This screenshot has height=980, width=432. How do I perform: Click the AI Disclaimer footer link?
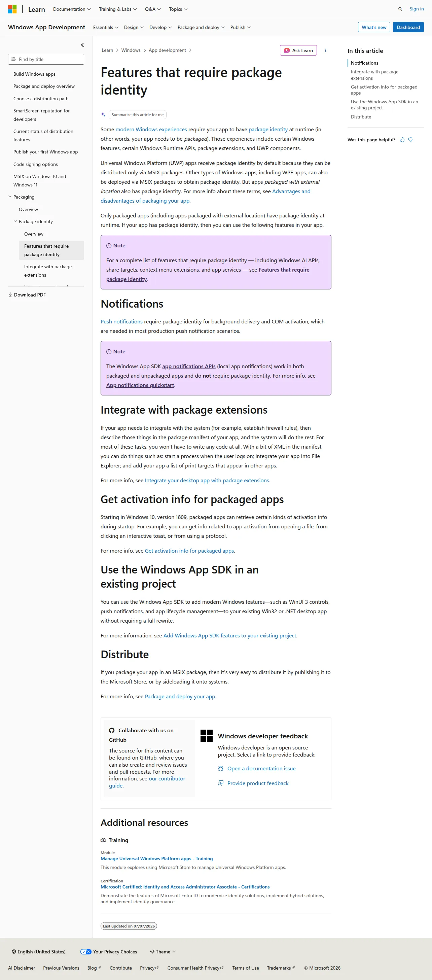[x=22, y=968]
